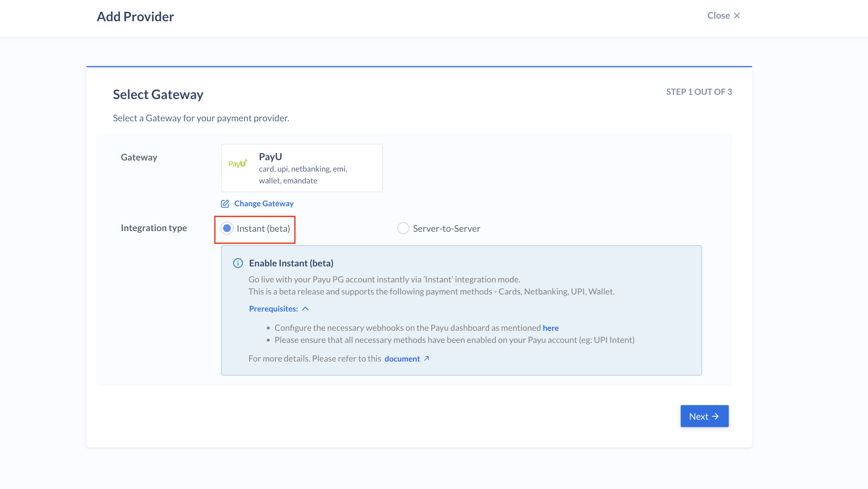Collapse the Prerequisites chevron
This screenshot has height=489, width=868.
coord(306,309)
